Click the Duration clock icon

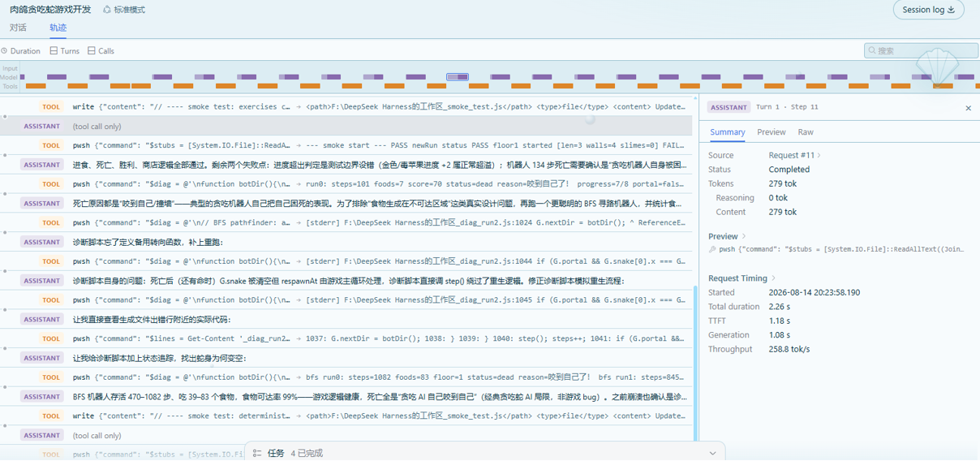4,51
